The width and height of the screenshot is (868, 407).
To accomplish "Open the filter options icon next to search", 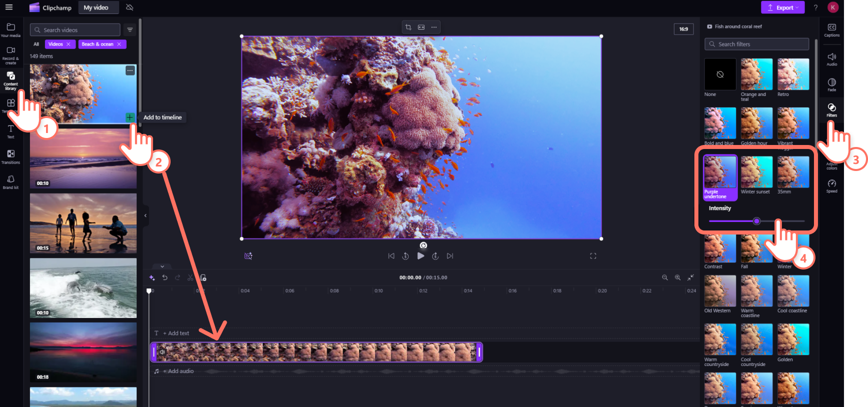I will [x=130, y=30].
